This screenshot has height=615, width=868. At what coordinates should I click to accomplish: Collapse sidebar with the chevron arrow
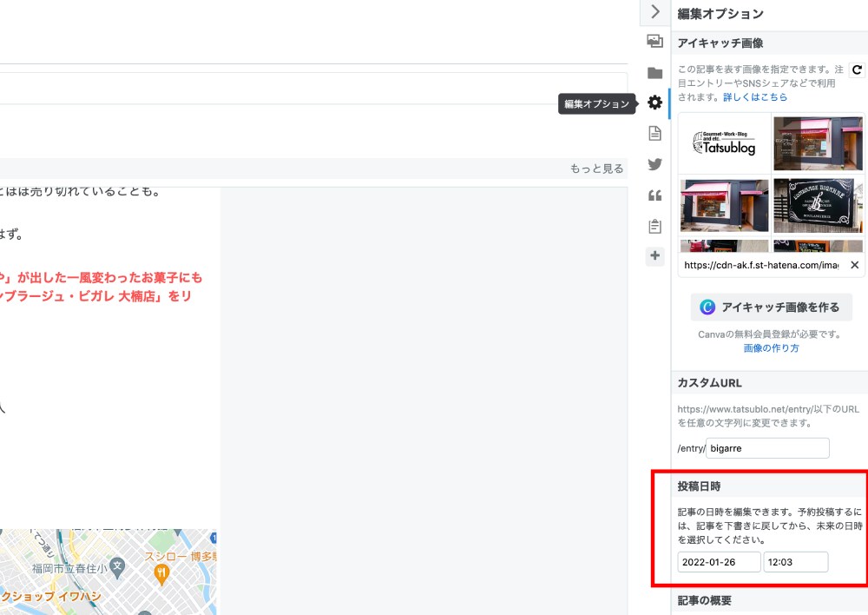pyautogui.click(x=654, y=11)
